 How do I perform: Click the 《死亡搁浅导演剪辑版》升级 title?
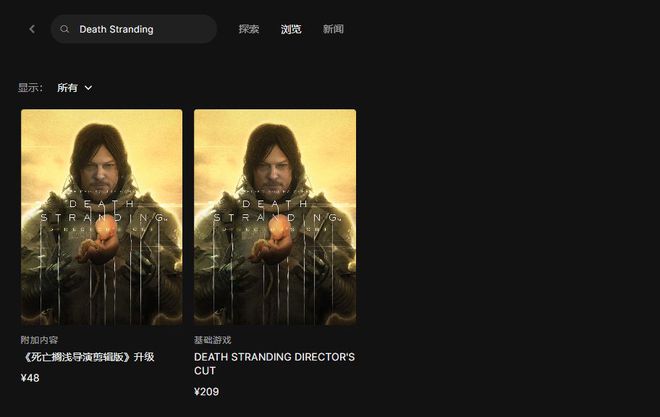point(88,357)
